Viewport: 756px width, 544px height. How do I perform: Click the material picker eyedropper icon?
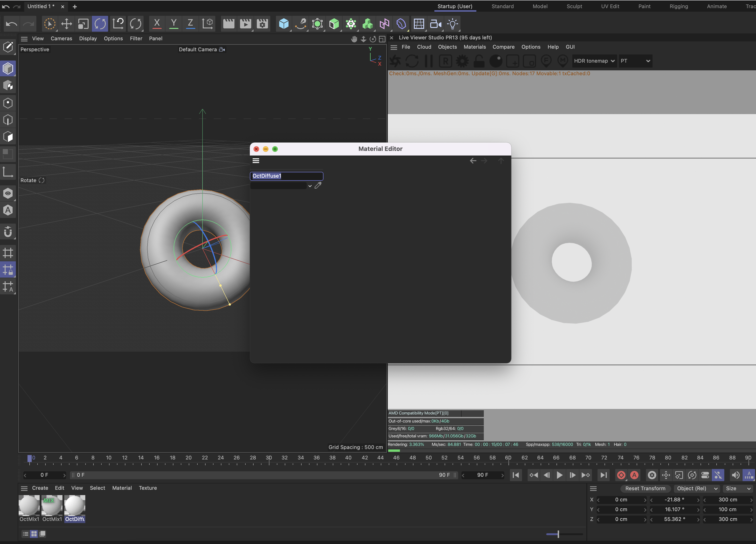[318, 186]
